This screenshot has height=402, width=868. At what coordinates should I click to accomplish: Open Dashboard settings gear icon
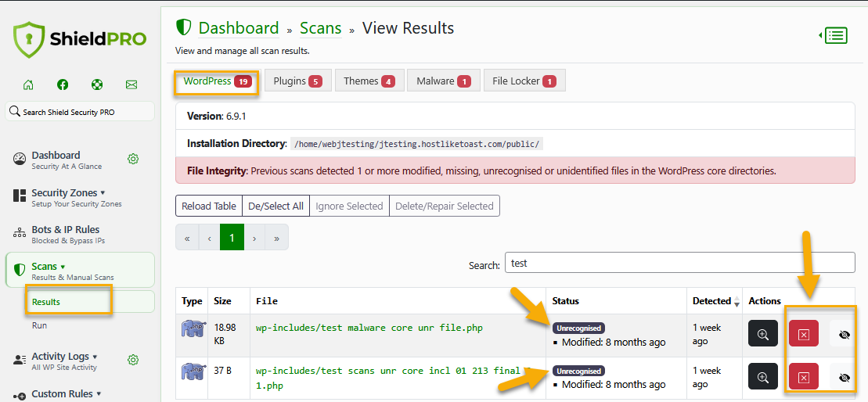click(x=133, y=160)
